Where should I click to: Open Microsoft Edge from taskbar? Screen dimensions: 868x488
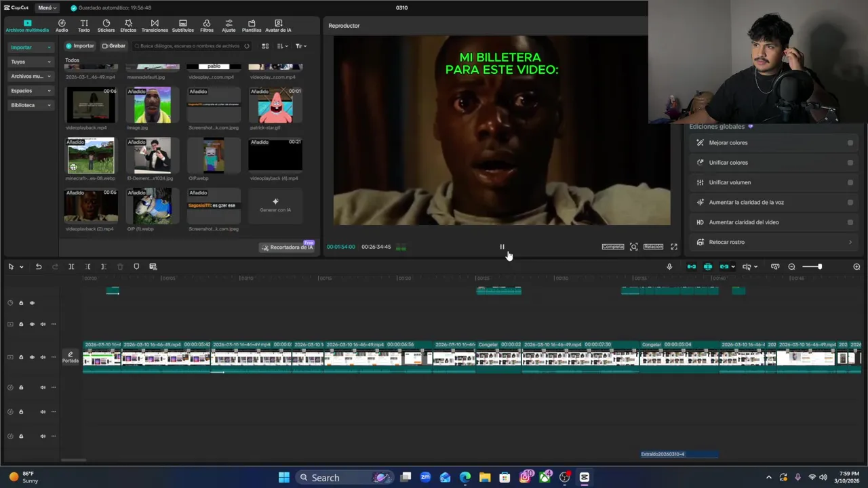tap(465, 478)
